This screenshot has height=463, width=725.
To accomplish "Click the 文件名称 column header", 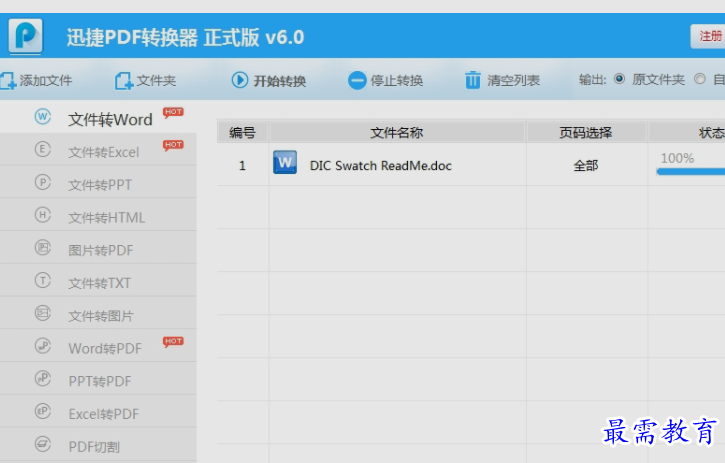I will click(x=397, y=133).
